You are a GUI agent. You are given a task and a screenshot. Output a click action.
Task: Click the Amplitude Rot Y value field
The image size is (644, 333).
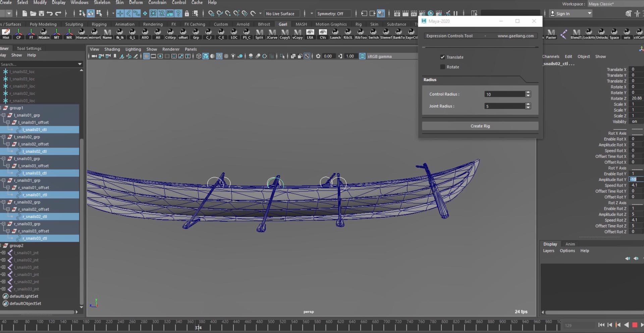tap(635, 179)
